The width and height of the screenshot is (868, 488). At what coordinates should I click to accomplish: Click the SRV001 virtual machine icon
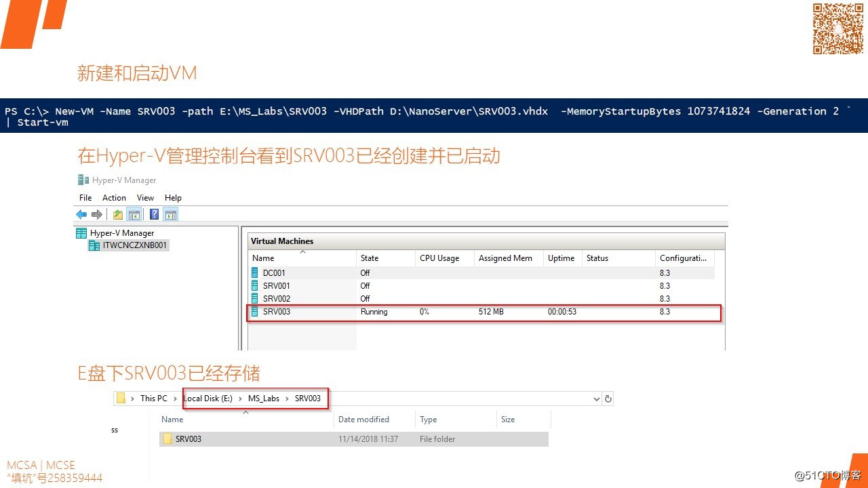(255, 285)
